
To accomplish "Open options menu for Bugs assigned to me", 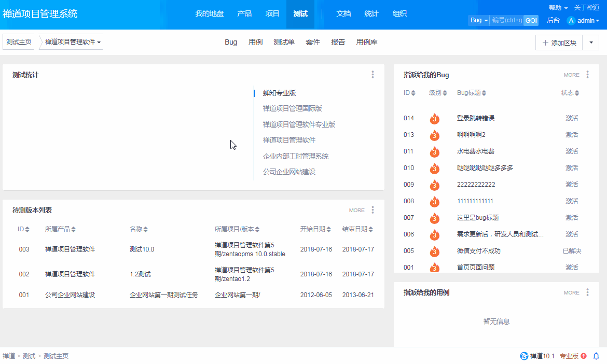I will [x=587, y=75].
